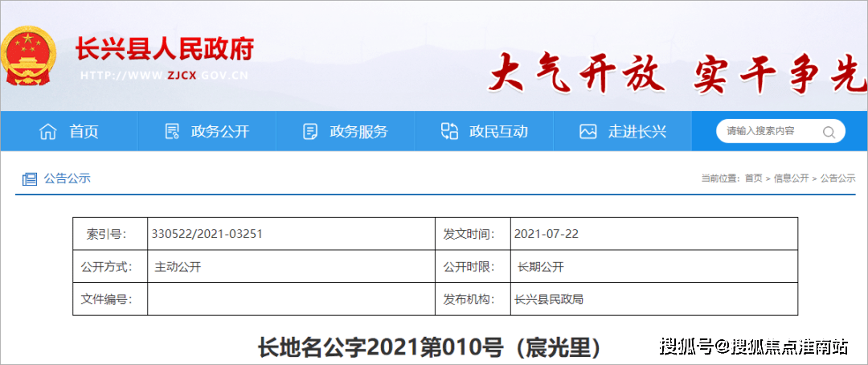Click the picture icon beside 走进长兴

(588, 132)
